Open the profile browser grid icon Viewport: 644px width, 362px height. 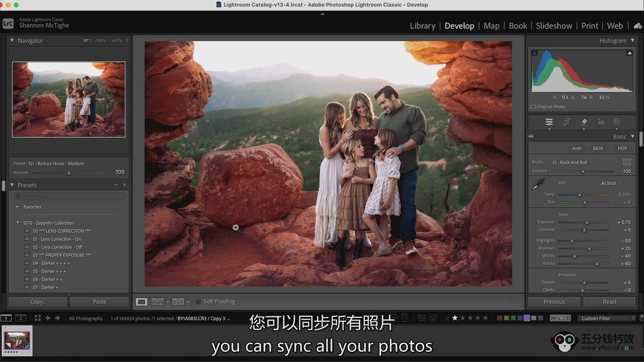(x=626, y=162)
